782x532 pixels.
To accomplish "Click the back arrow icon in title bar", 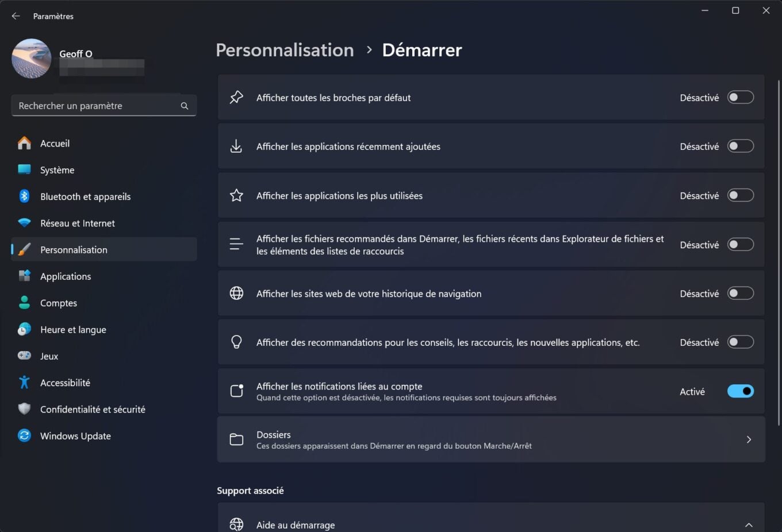I will click(16, 16).
